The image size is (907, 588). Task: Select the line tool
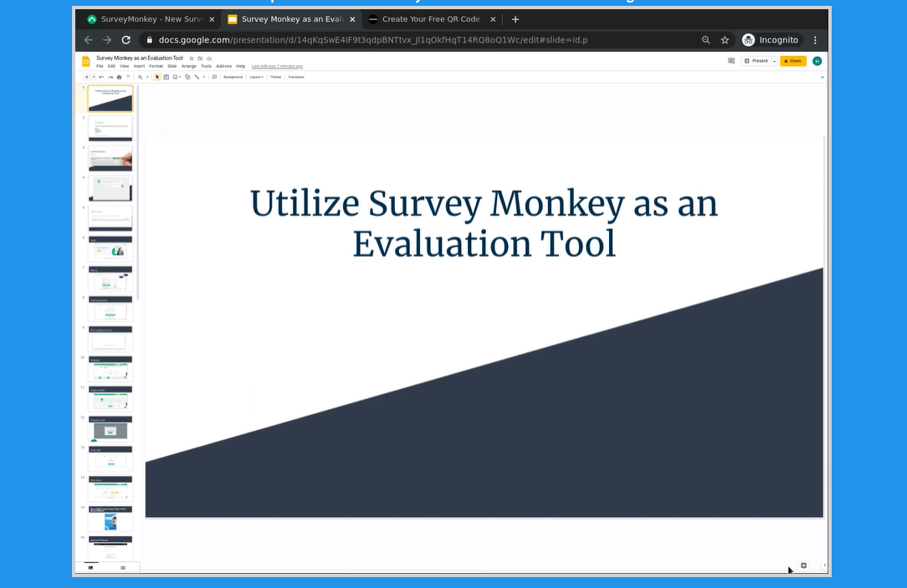pyautogui.click(x=197, y=77)
